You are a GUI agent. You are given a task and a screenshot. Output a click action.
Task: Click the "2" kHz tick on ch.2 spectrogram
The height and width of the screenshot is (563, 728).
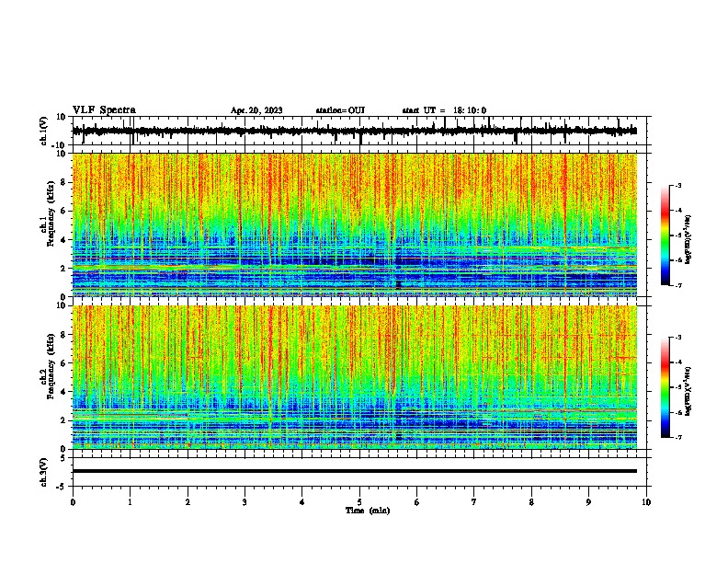[63, 420]
